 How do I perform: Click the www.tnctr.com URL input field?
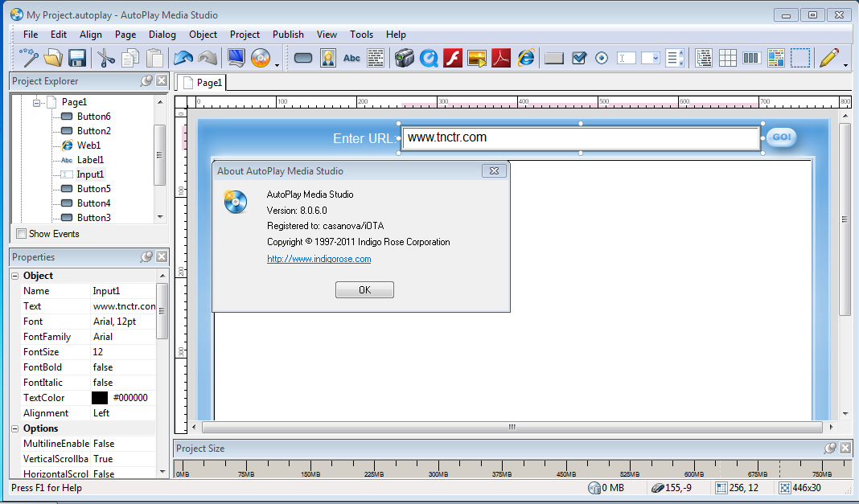(x=580, y=138)
